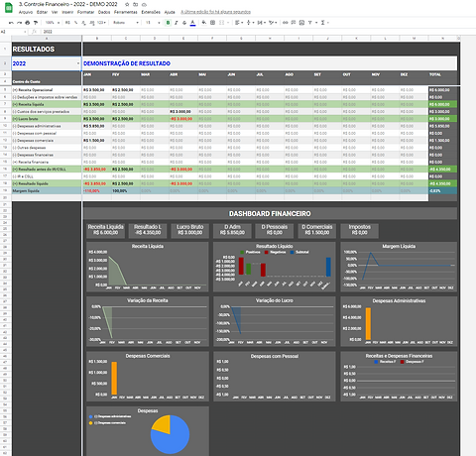This screenshot has width=476, height=456.
Task: Insert a chart with toolbar icon
Action: [301, 23]
